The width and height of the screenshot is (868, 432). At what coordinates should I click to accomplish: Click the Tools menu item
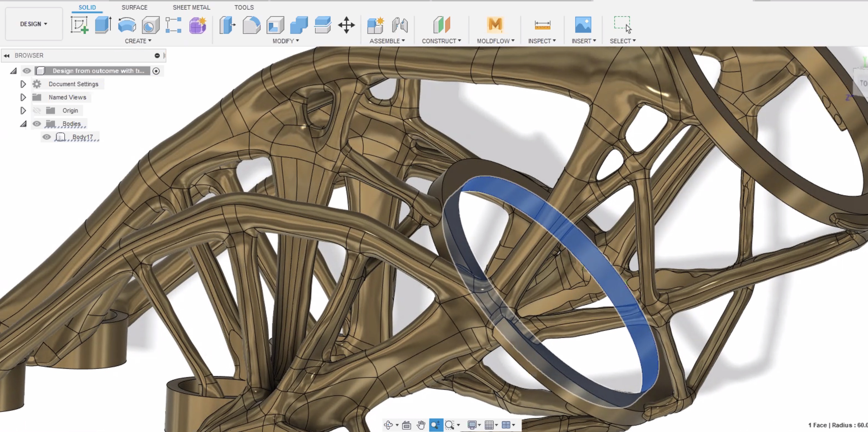click(243, 8)
